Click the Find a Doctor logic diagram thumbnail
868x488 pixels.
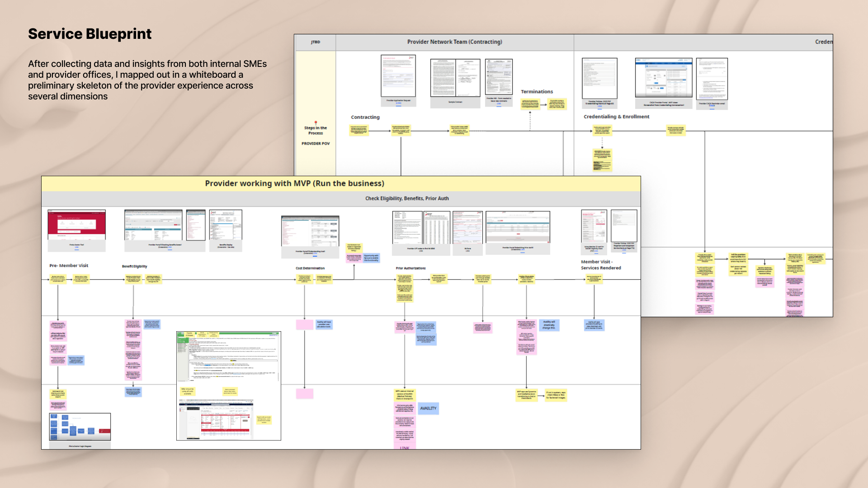(80, 427)
